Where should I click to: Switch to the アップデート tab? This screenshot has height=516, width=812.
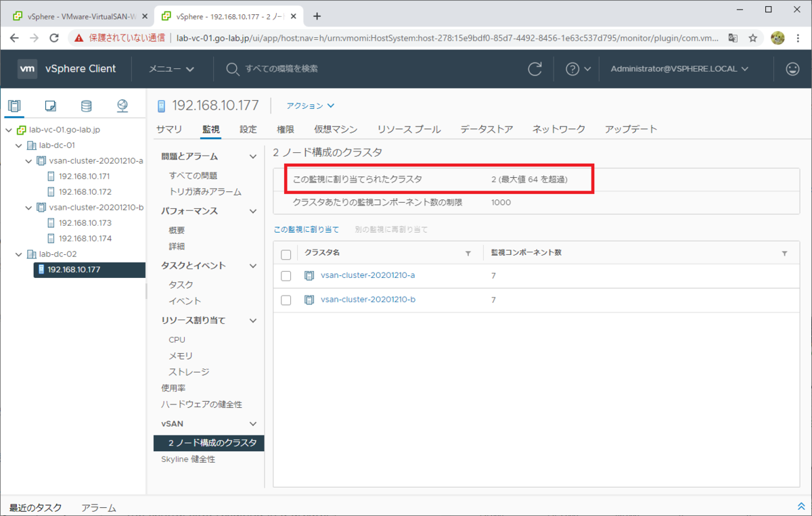[x=631, y=129]
